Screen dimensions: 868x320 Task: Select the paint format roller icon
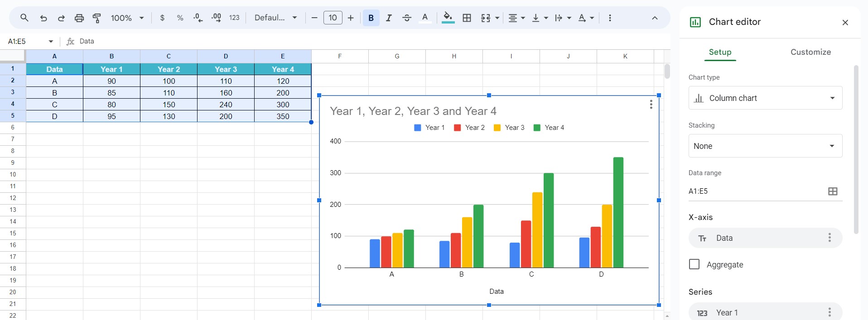click(x=97, y=18)
